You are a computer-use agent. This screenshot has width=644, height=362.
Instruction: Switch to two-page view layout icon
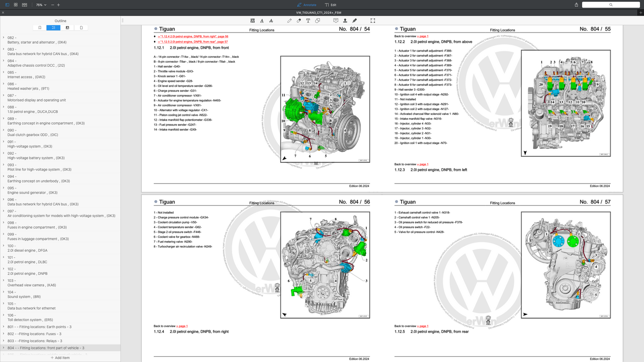tap(25, 5)
